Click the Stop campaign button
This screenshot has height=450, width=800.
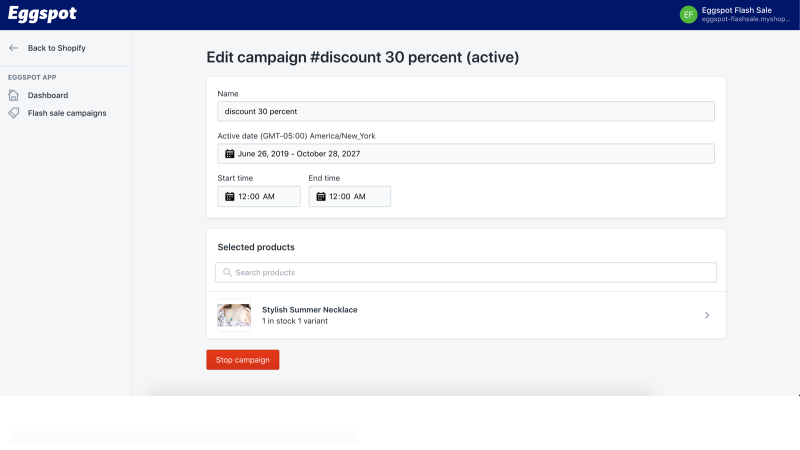242,360
